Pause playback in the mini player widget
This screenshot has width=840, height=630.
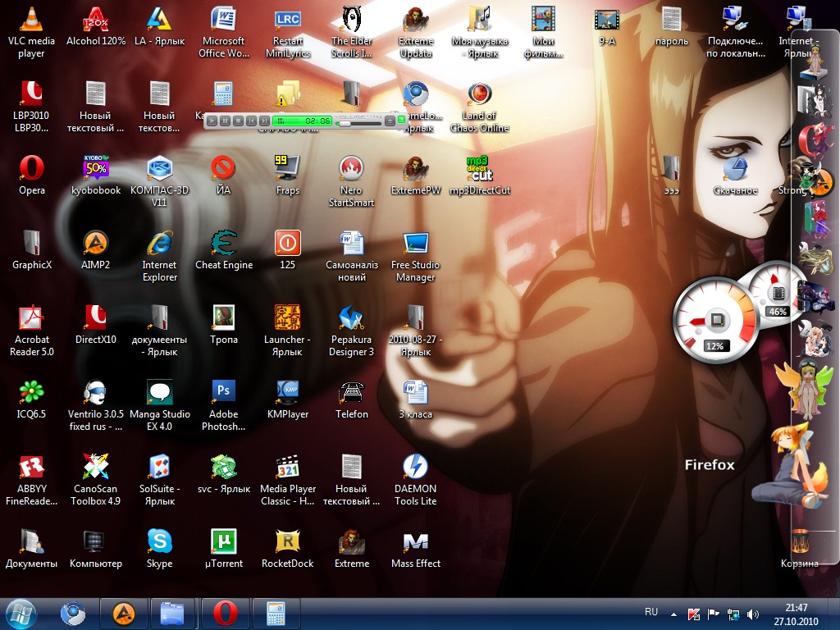click(225, 121)
